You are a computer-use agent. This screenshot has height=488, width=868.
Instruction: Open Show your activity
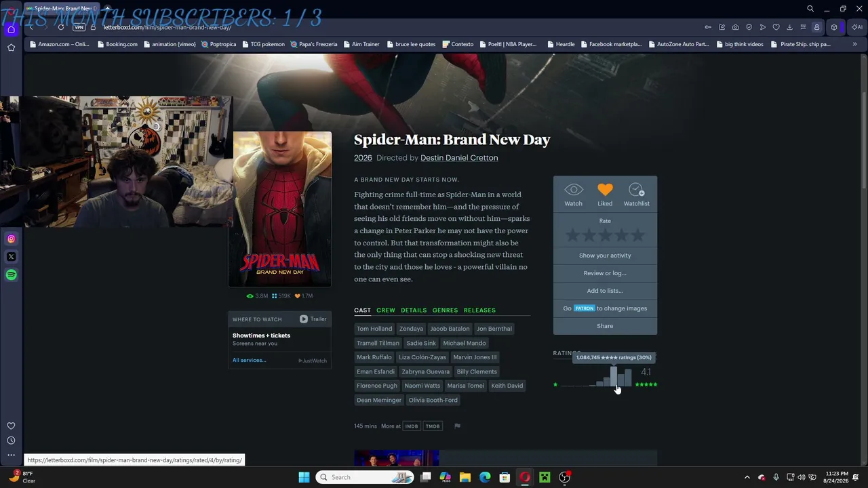pyautogui.click(x=605, y=256)
